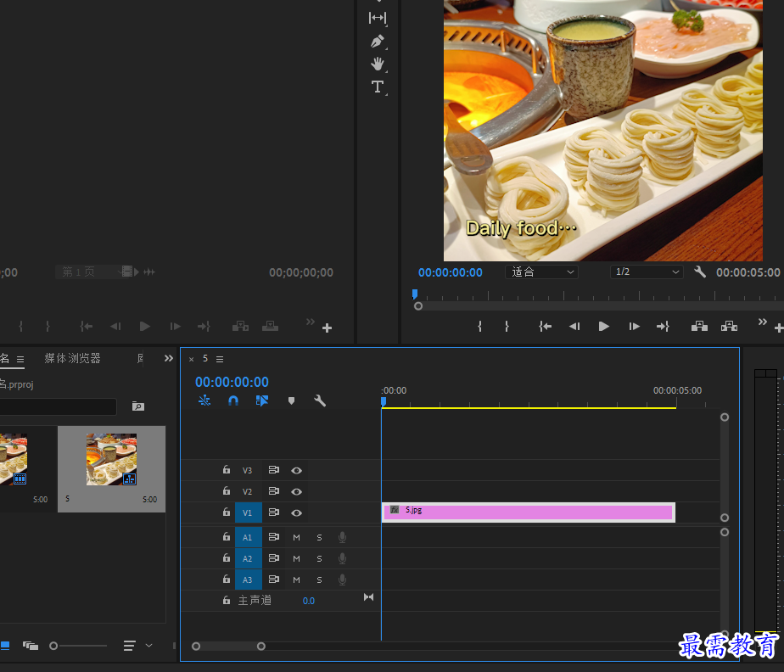Step back one frame in Program monitor
The height and width of the screenshot is (672, 784).
tap(574, 327)
